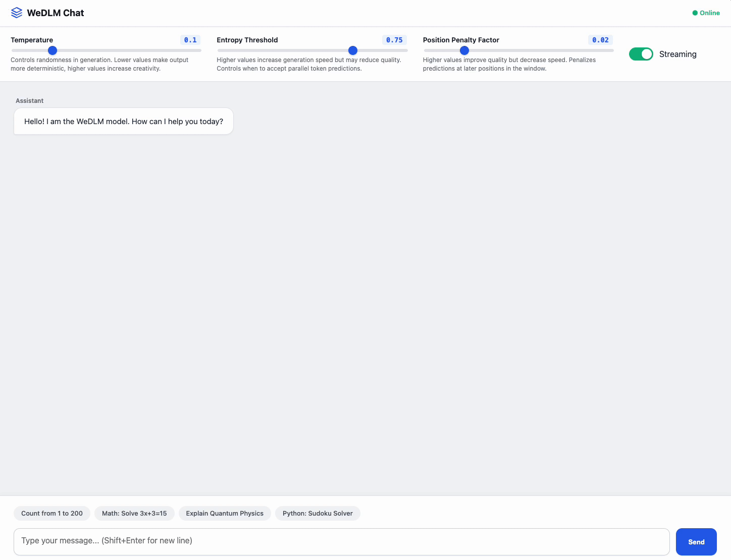Click the Temperature slider handle
The width and height of the screenshot is (731, 560).
53,50
